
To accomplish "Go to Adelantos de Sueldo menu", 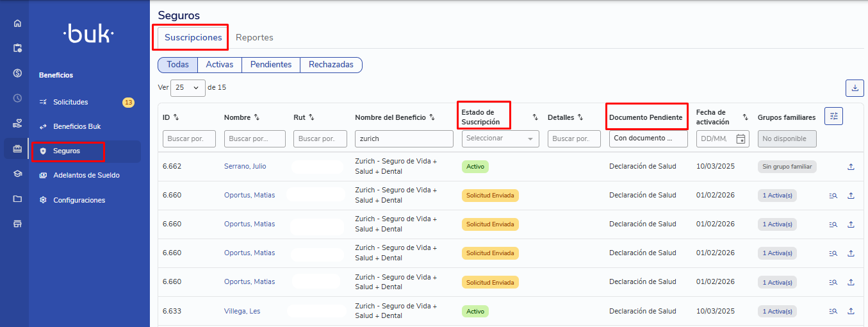I will [x=86, y=175].
